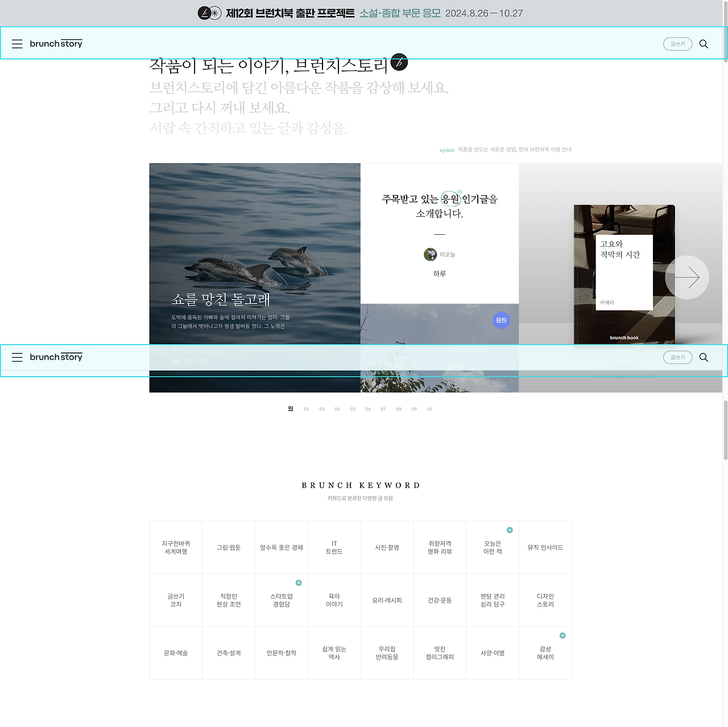
Task: Go to carousel page 05
Action: point(353,409)
